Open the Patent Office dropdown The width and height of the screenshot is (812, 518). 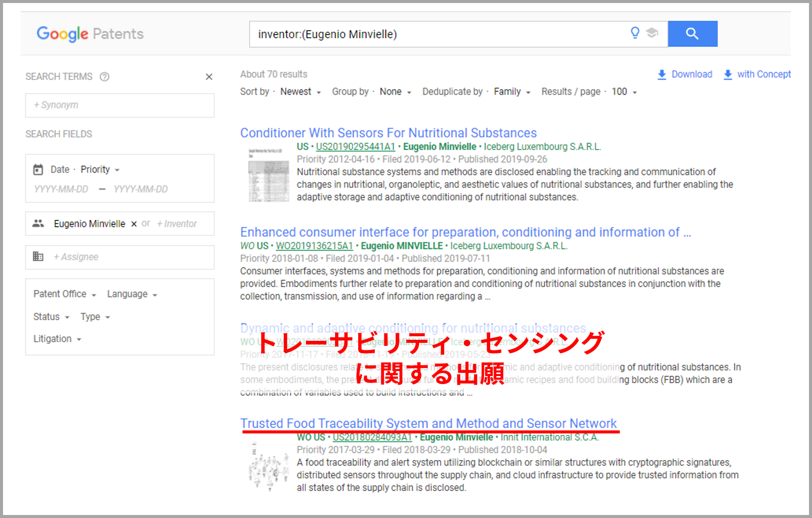(65, 294)
